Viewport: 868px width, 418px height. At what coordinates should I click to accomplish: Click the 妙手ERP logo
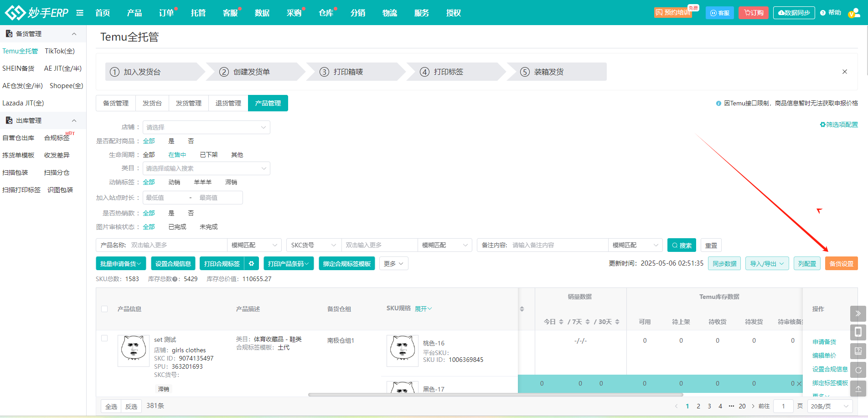(36, 12)
